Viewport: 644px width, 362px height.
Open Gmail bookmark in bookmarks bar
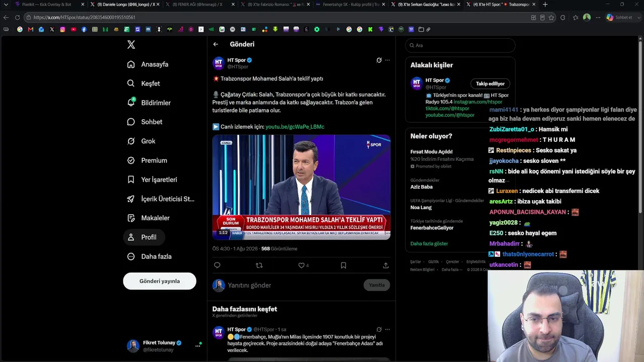31,29
